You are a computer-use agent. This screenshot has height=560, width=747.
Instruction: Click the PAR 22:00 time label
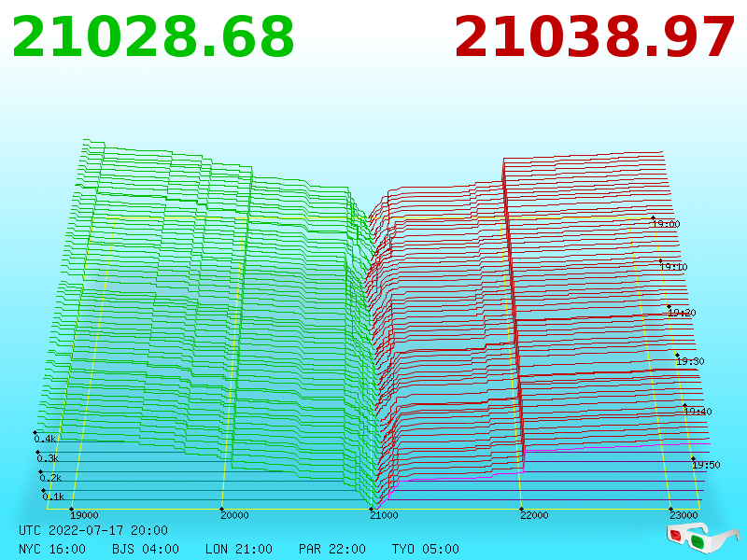coord(332,549)
